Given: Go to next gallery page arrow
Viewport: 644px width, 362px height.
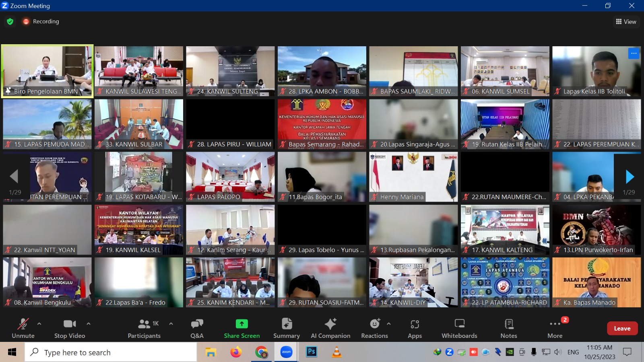Looking at the screenshot, I should click(630, 177).
